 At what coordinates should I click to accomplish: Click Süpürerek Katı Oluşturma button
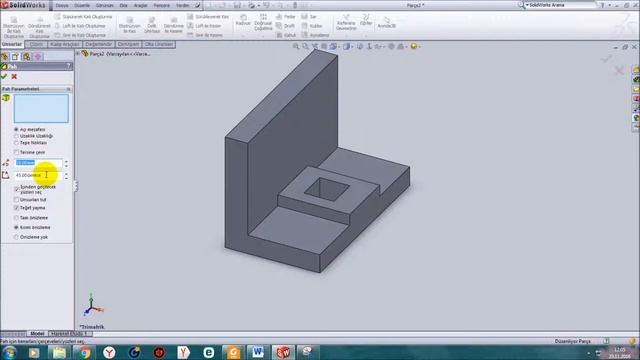[x=84, y=17]
